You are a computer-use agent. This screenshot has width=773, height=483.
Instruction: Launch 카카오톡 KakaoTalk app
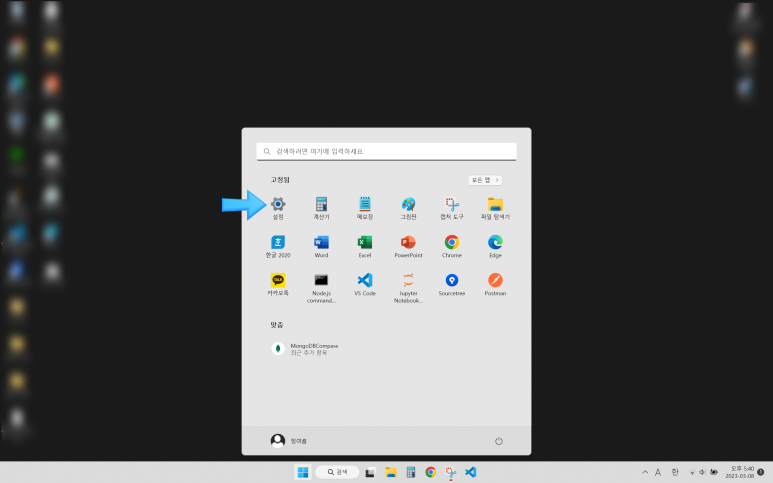click(278, 284)
